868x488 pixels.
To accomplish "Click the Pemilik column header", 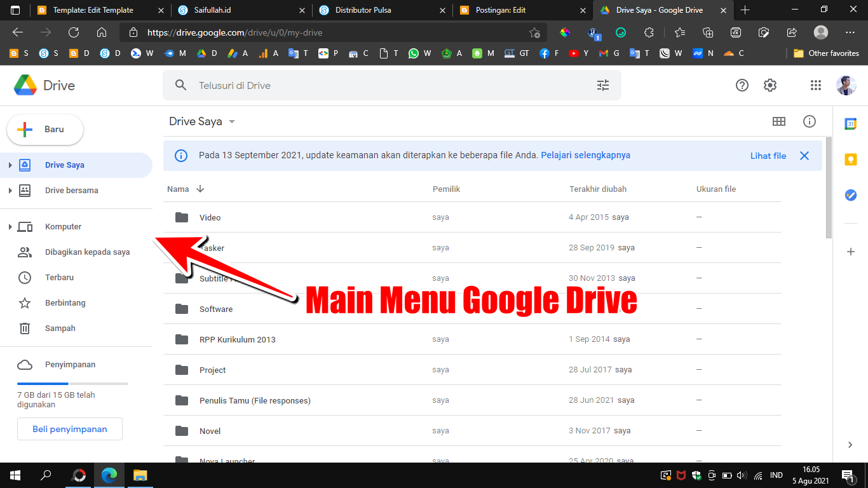I will 446,189.
